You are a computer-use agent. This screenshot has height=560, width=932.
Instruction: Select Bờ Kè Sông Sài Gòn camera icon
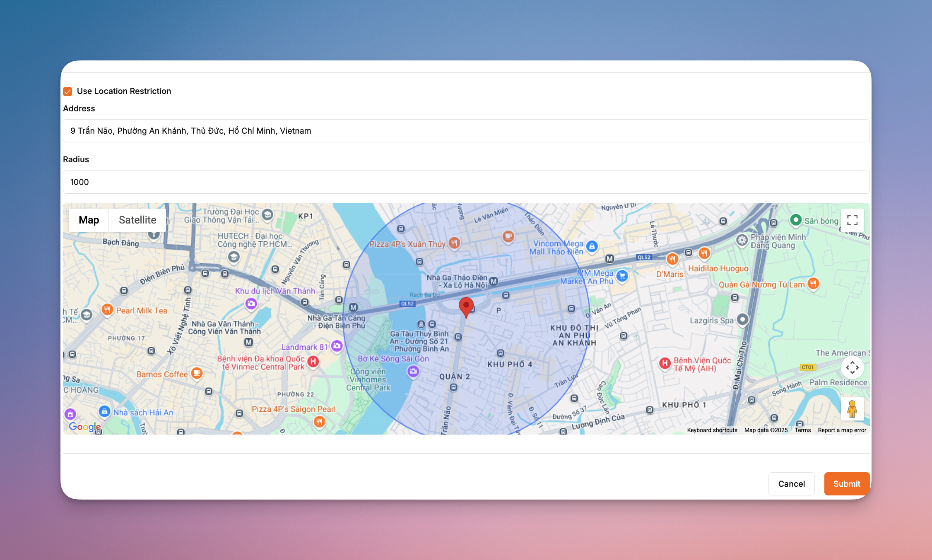[413, 371]
